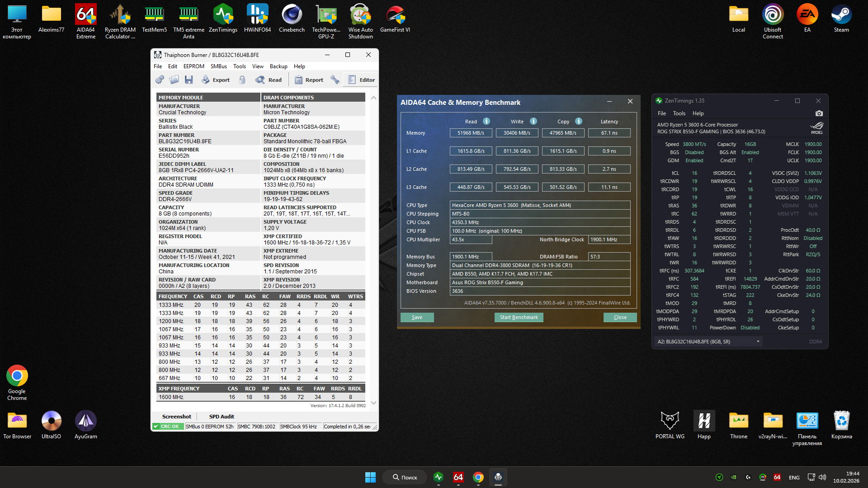868x488 pixels.
Task: Click info icon next to Copy column
Action: pyautogui.click(x=579, y=121)
